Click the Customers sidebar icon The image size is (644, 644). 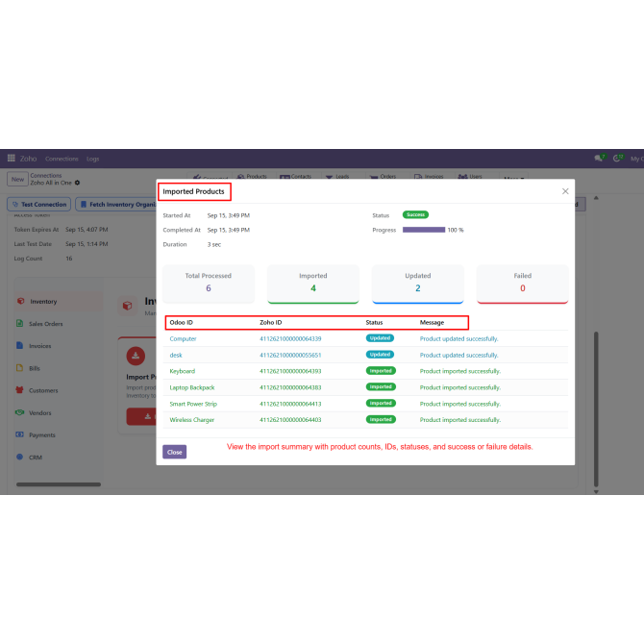click(20, 390)
